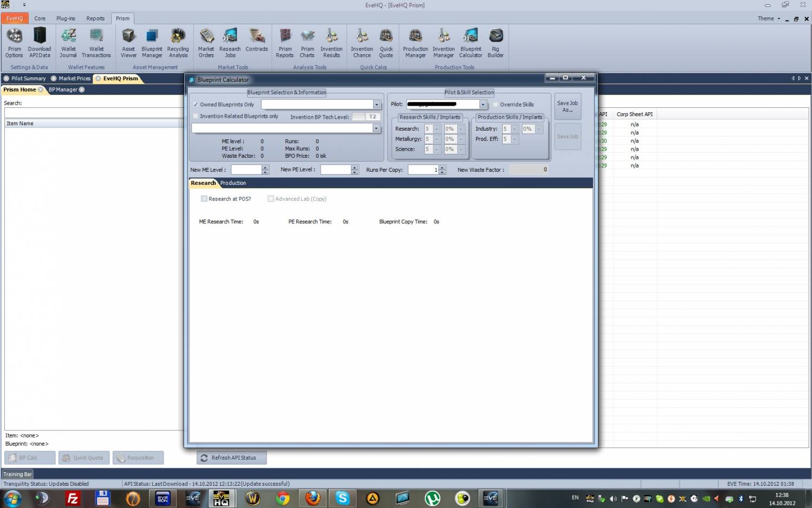Open Firefox from taskbar

point(313,498)
